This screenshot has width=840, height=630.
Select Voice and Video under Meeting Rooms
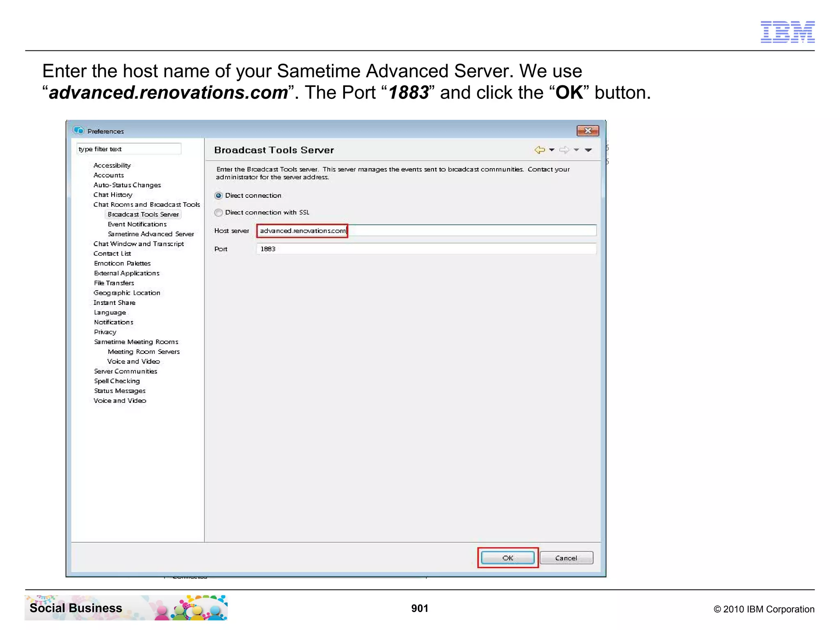134,362
